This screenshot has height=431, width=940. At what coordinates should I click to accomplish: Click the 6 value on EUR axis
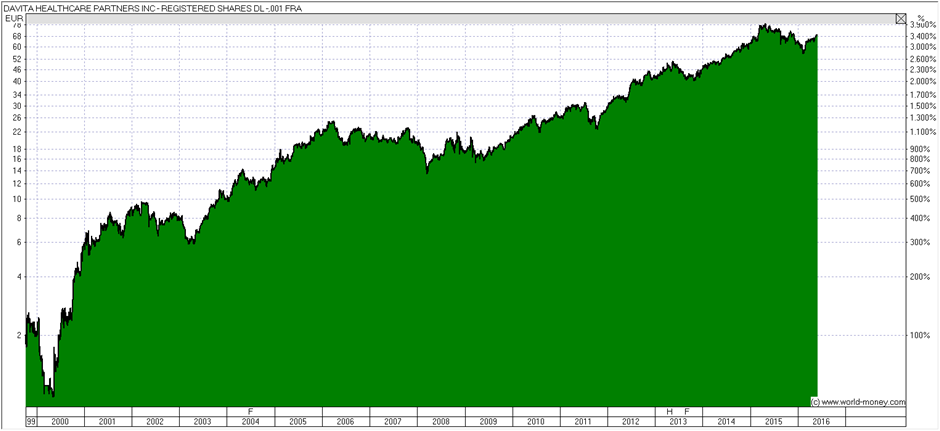(x=19, y=243)
